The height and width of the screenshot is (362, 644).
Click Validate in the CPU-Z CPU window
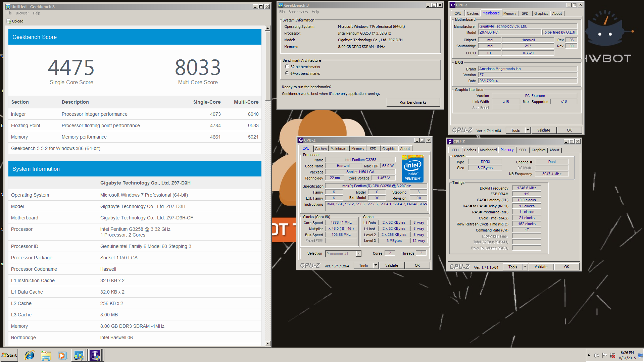392,265
